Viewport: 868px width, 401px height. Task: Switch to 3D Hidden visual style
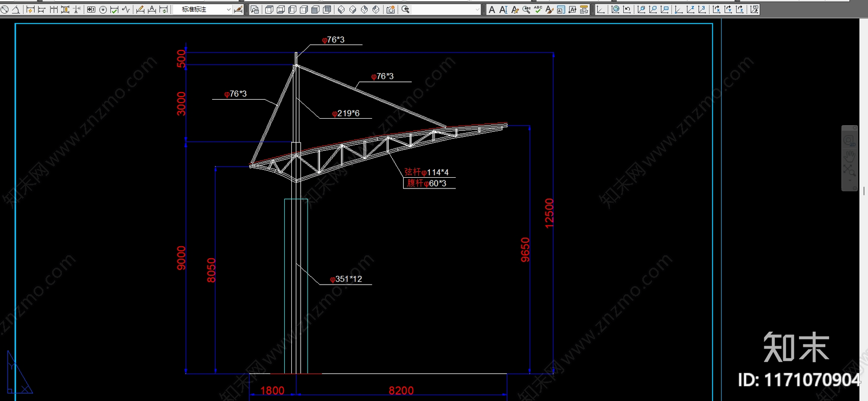click(292, 9)
